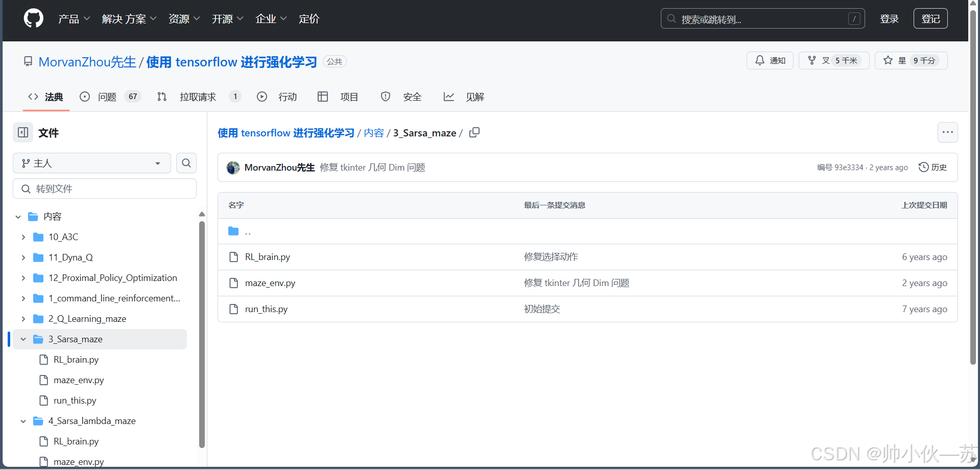Click the page vertical scrollbar

pos(973,186)
